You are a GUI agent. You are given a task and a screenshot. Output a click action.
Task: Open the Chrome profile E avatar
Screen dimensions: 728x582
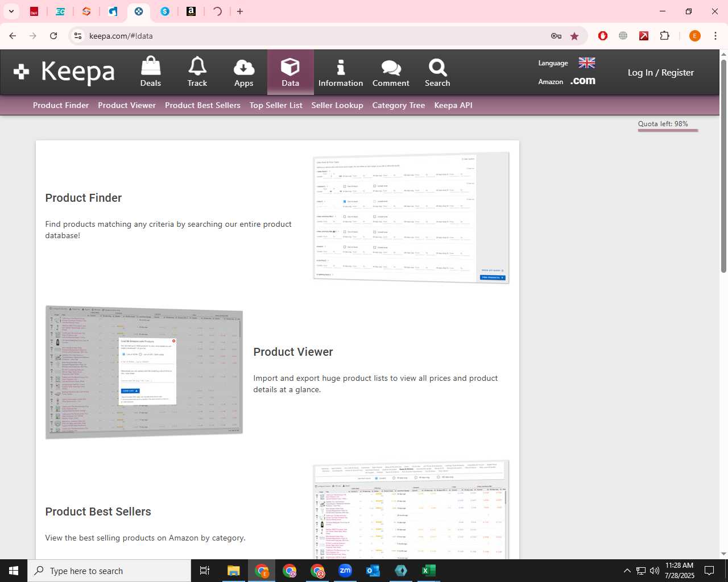click(694, 36)
